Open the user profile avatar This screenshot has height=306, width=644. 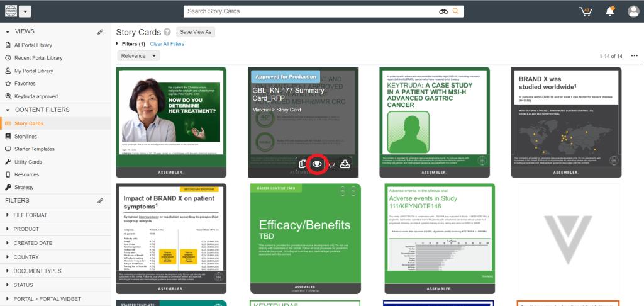click(x=633, y=11)
